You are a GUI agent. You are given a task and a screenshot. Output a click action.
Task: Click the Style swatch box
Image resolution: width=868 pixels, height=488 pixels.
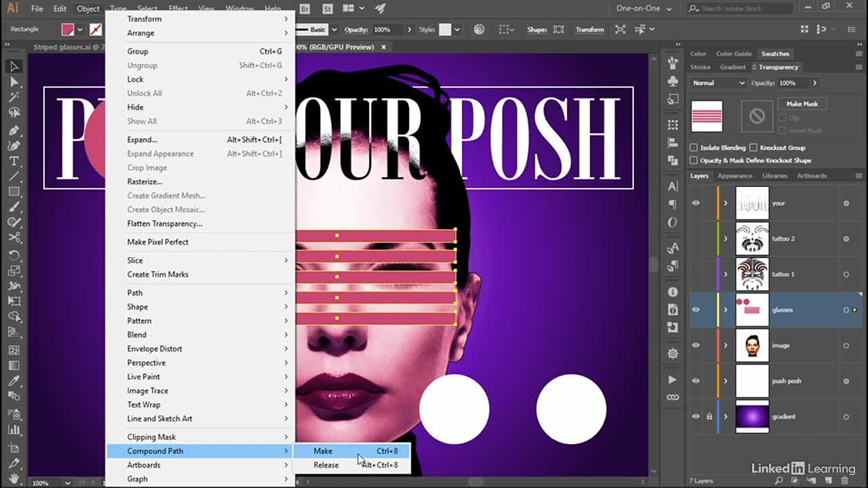pos(445,29)
